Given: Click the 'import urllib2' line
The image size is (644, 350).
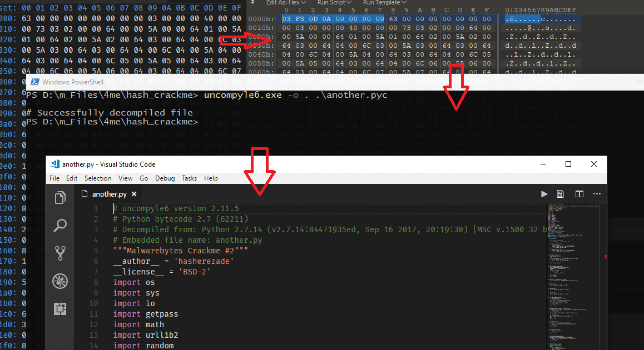Looking at the screenshot, I should click(145, 335).
